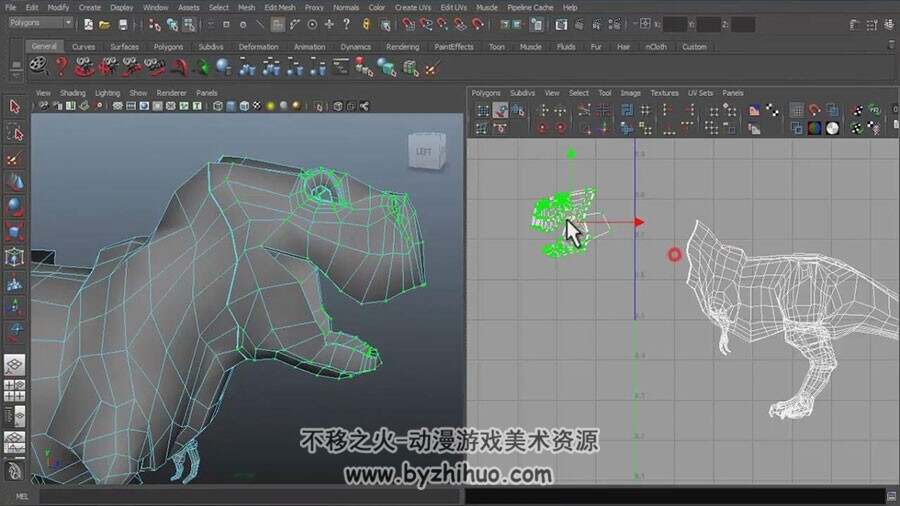Select the arrow Select tool in toolbox
This screenshot has height=506, width=900.
tap(15, 107)
